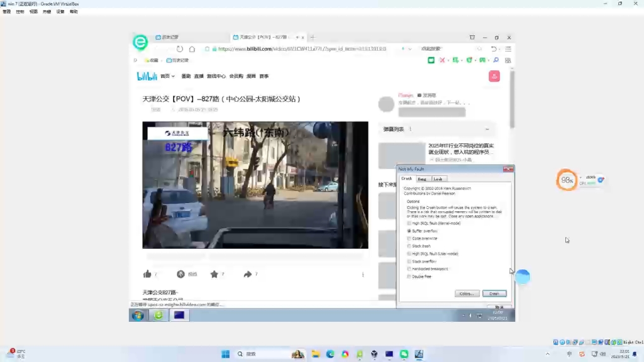Open File Explorer from host taskbar
The height and width of the screenshot is (362, 644).
(x=316, y=354)
